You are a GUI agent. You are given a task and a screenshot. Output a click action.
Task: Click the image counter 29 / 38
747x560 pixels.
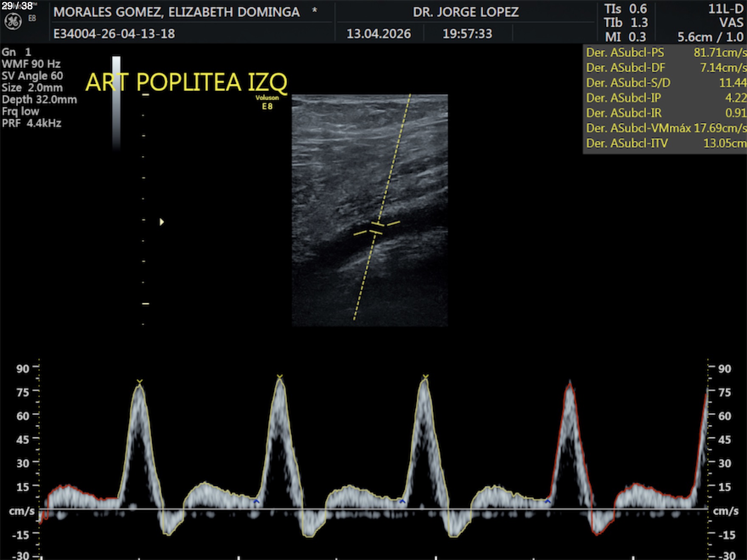click(x=17, y=6)
